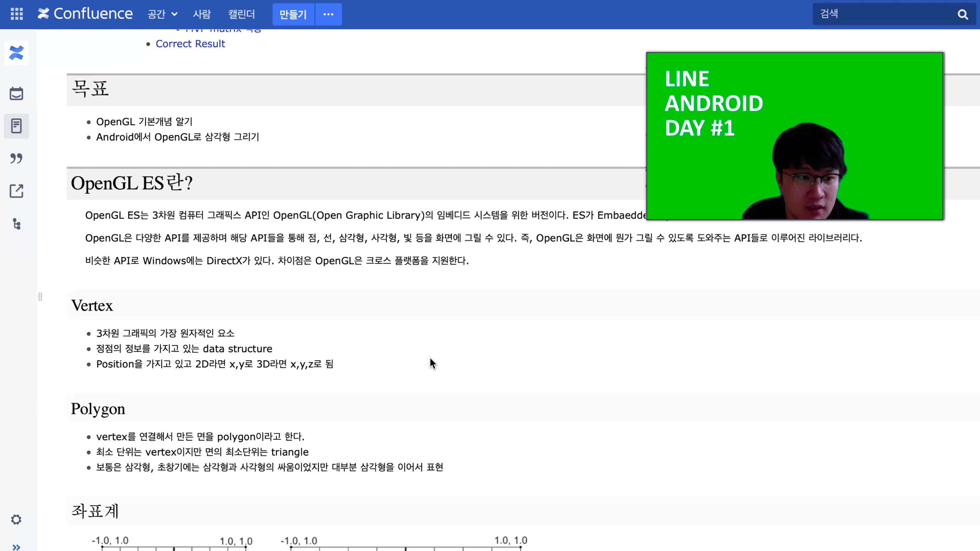980x551 pixels.
Task: Click paragraph starting '비슷한 API로 Windows에는'
Action: (x=277, y=261)
